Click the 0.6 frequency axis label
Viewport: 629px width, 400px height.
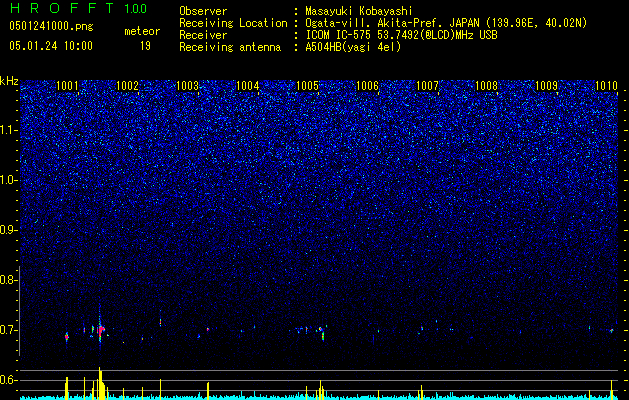click(x=8, y=380)
